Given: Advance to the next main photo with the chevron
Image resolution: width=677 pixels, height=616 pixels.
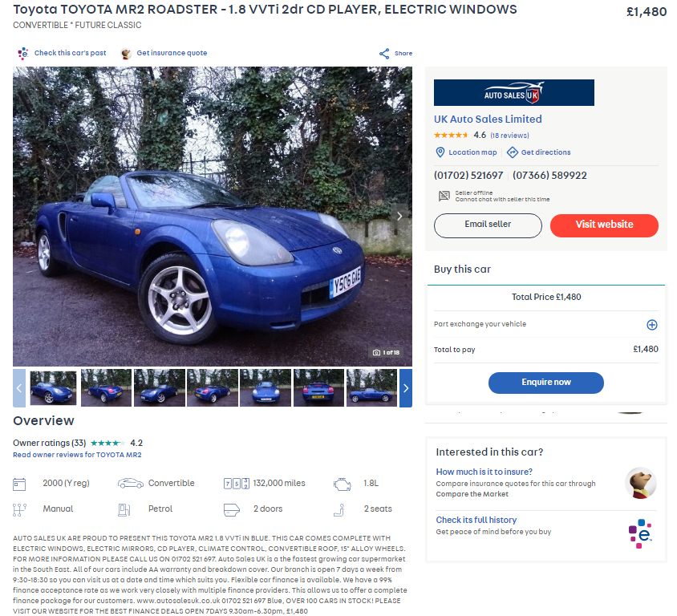Looking at the screenshot, I should (x=399, y=216).
